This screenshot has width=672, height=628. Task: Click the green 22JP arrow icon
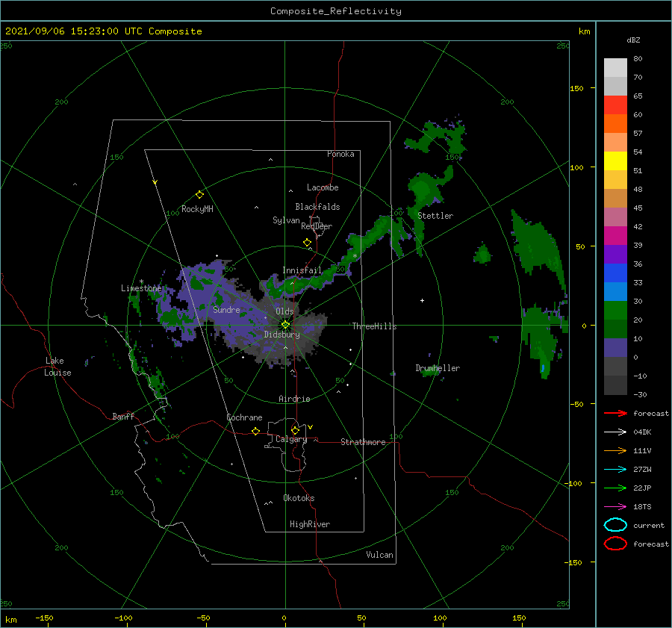[x=615, y=488]
